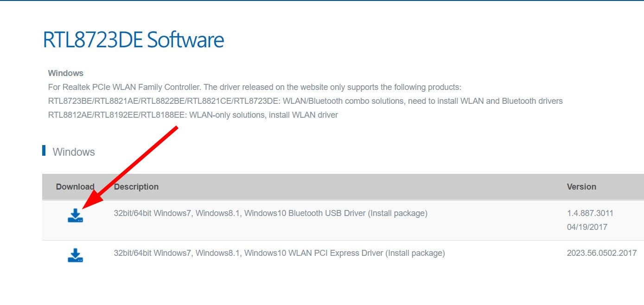Image resolution: width=644 pixels, height=305 pixels.
Task: Click the RTL8723DE Software page title
Action: (134, 40)
